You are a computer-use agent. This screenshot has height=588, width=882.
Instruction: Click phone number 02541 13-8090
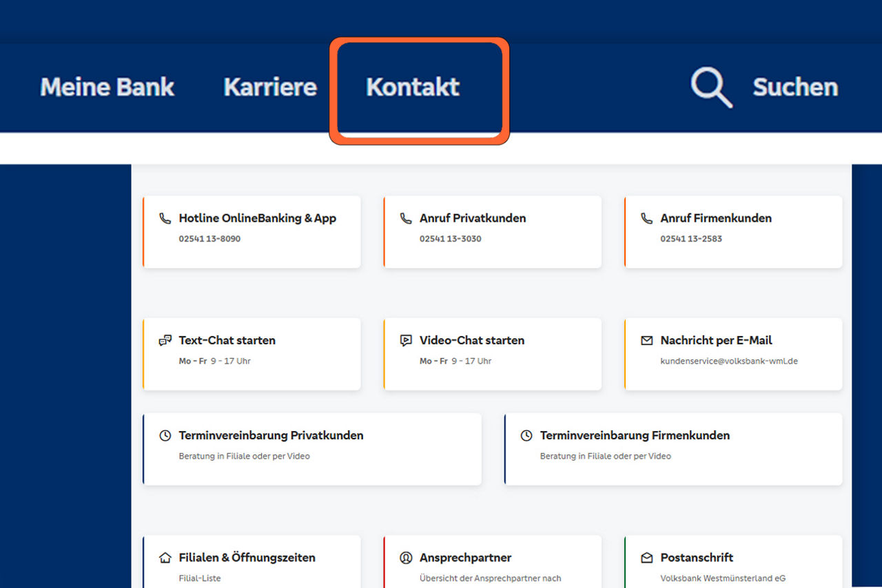(x=209, y=239)
